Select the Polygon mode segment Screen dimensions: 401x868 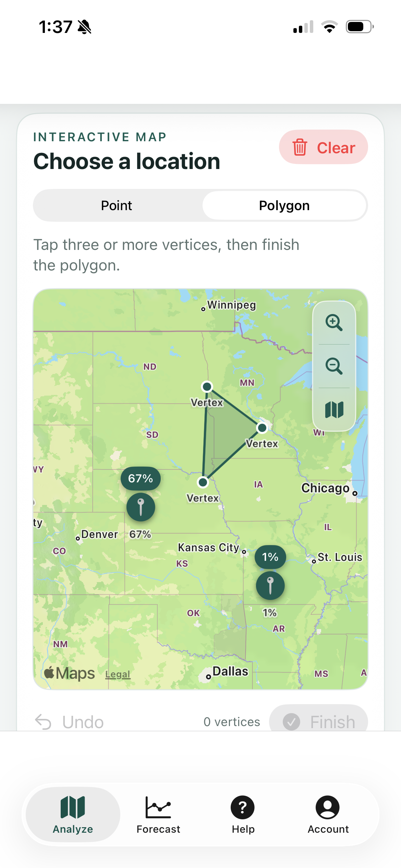(x=284, y=205)
